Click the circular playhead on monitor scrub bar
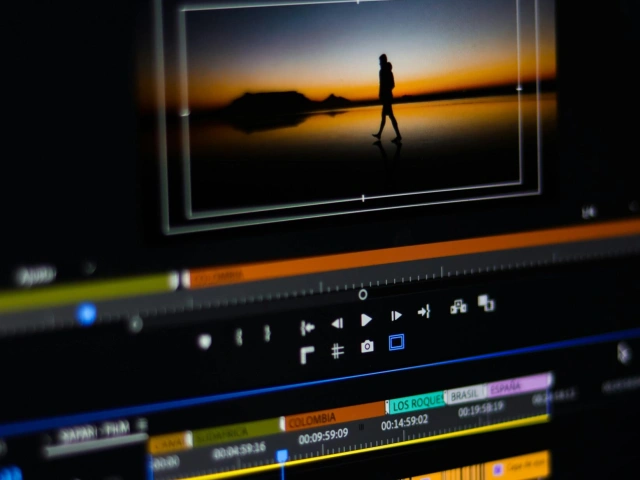 363,294
